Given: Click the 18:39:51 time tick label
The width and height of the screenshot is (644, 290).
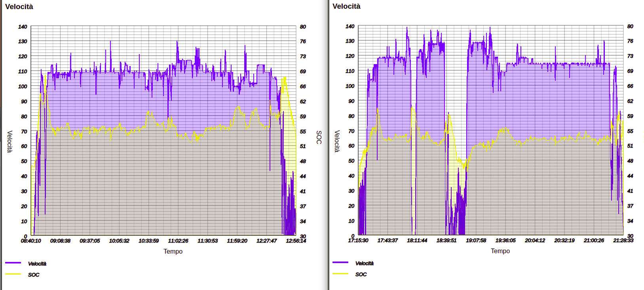Looking at the screenshot, I should tap(446, 240).
